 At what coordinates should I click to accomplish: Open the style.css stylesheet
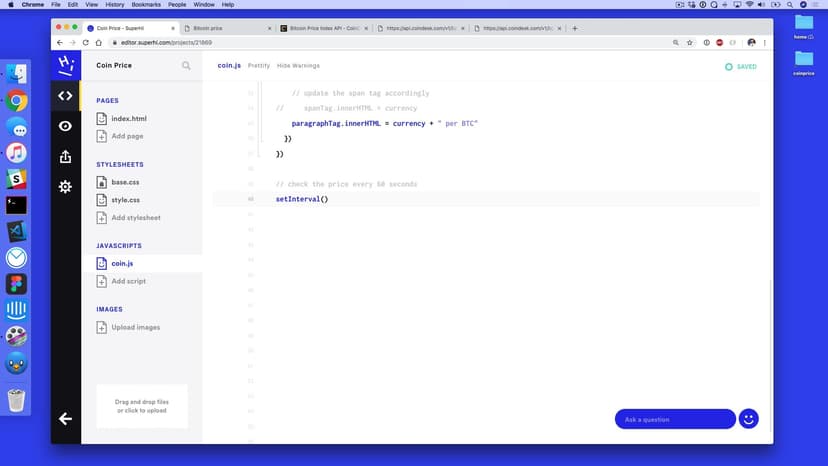point(125,200)
